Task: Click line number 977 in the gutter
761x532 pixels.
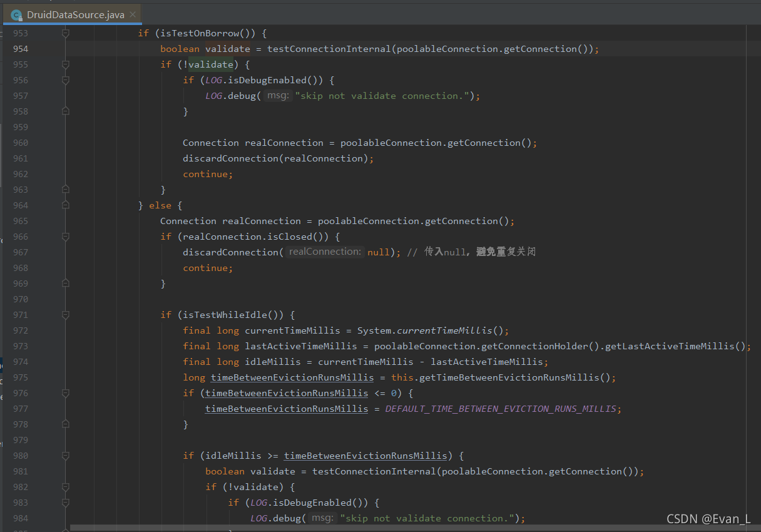Action: [20, 409]
